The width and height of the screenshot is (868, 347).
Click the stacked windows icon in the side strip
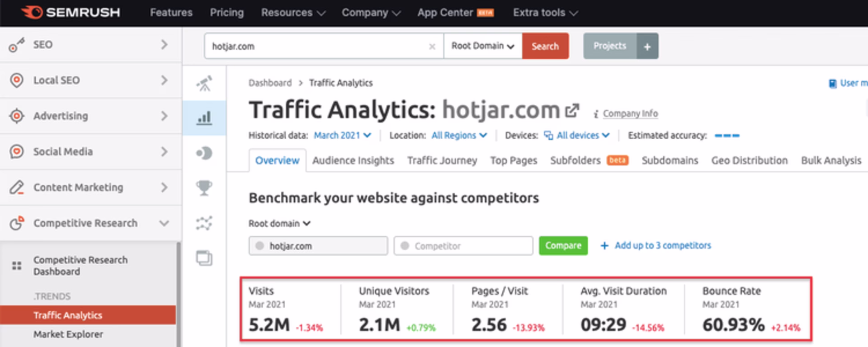pos(204,258)
